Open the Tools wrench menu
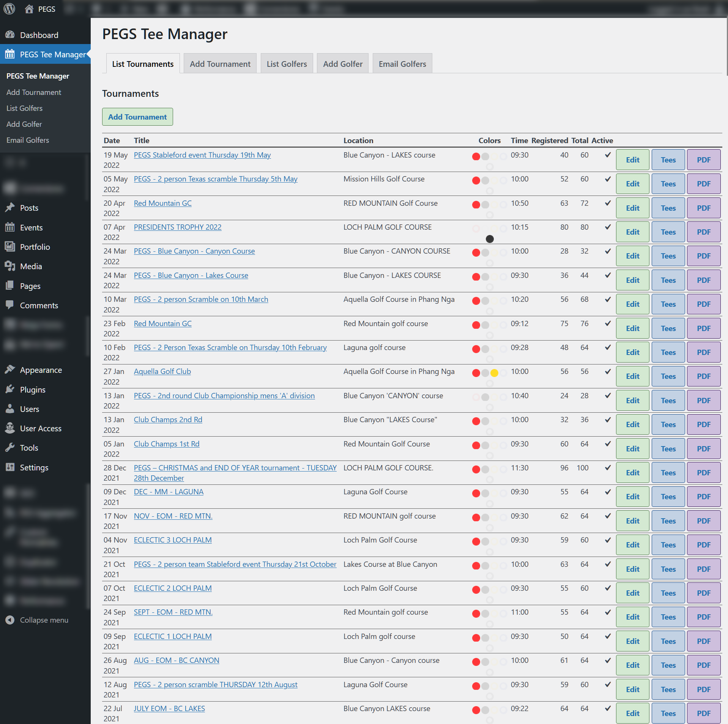 pos(10,448)
